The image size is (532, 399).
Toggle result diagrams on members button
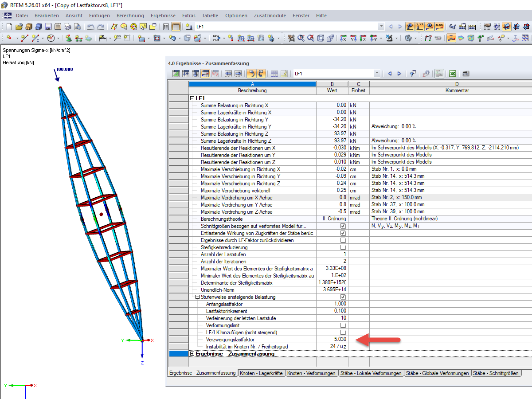(451, 38)
